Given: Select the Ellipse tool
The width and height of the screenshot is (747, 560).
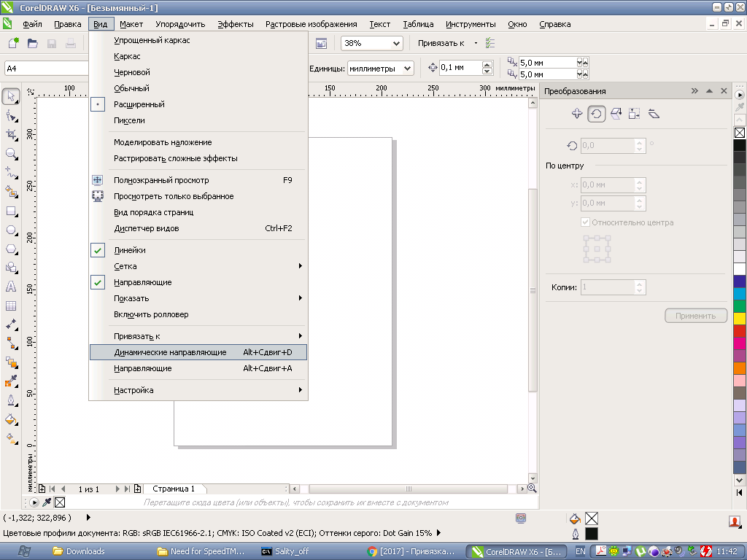Looking at the screenshot, I should point(12,230).
